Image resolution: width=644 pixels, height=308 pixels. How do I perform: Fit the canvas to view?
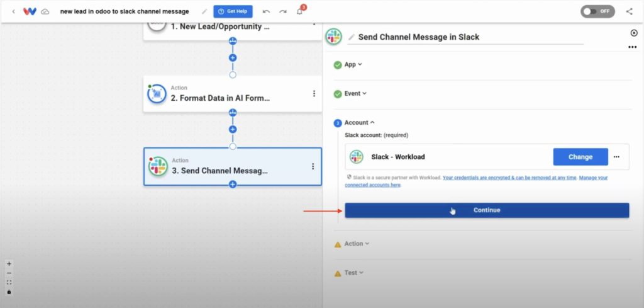pyautogui.click(x=9, y=283)
